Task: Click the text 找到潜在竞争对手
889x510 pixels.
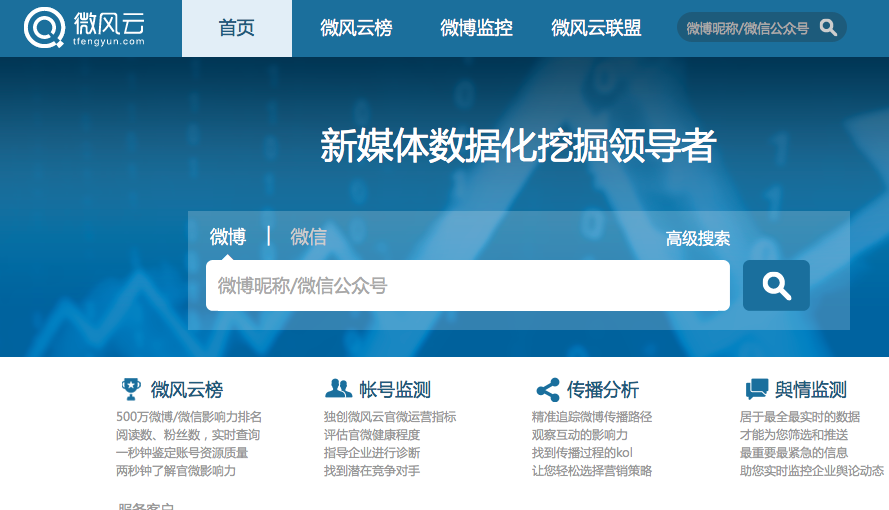Action: (x=372, y=471)
